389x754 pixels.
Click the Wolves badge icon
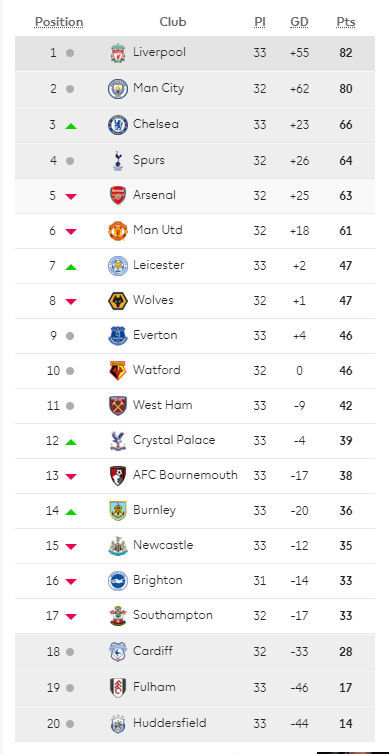click(x=118, y=301)
